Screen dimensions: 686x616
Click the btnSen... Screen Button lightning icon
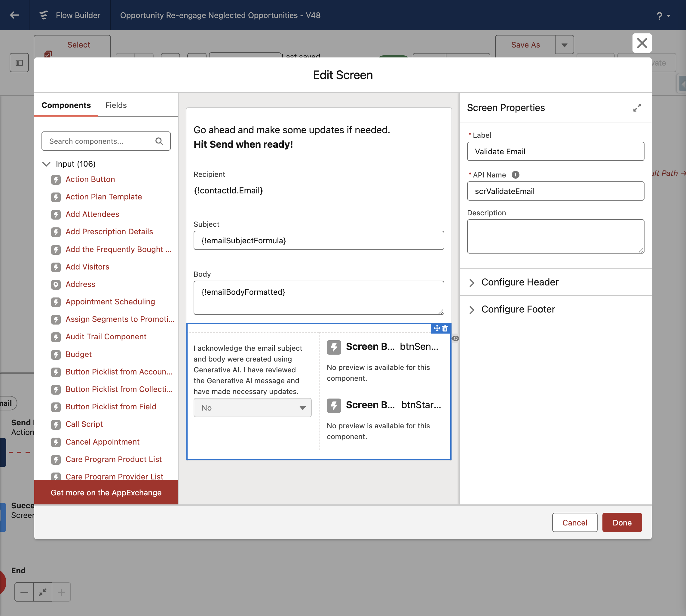coord(334,347)
